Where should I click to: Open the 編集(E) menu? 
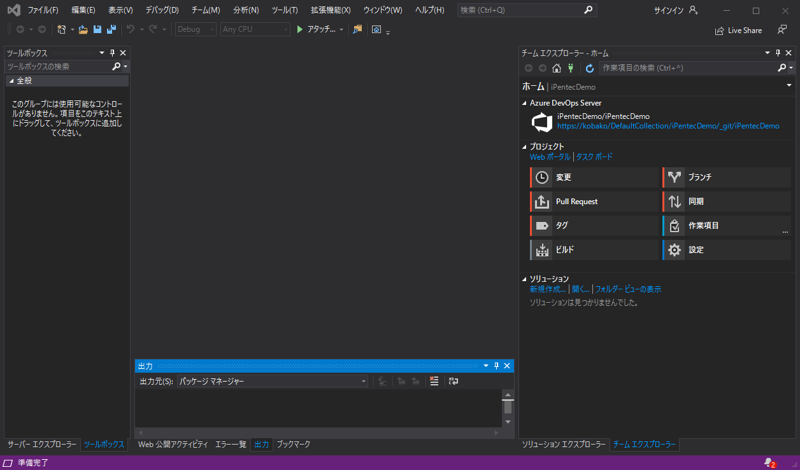click(83, 10)
